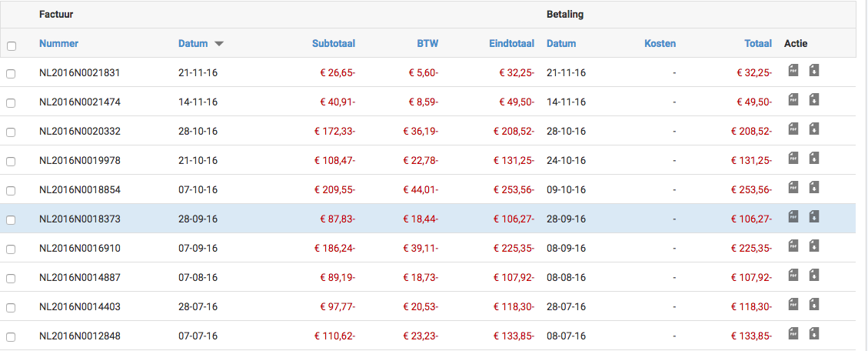
Task: Click download icon for invoice NL2016N0019978
Action: 813,158
